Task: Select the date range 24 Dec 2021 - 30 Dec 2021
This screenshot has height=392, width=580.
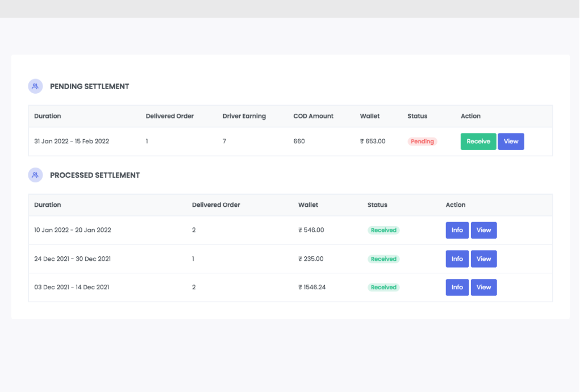Action: point(73,259)
